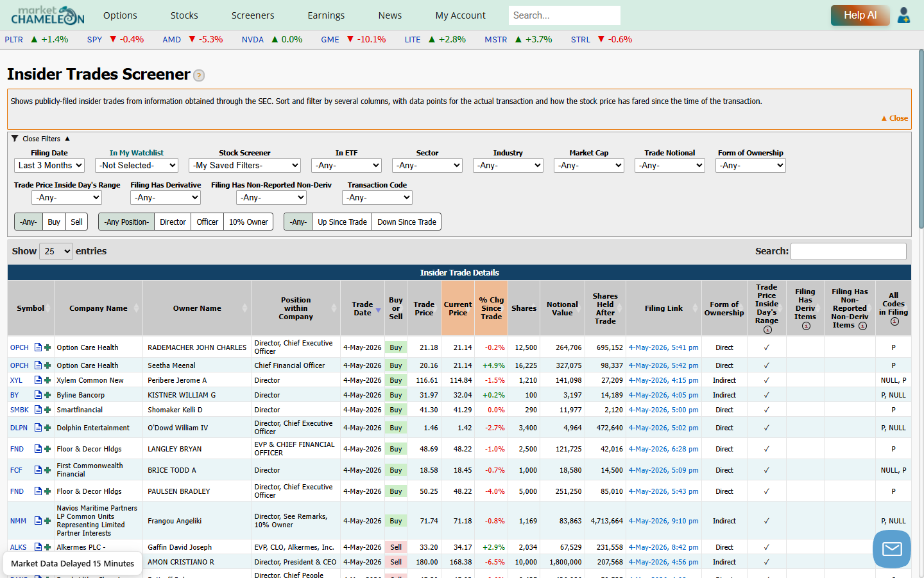Change the Show entries count dropdown

coord(56,251)
